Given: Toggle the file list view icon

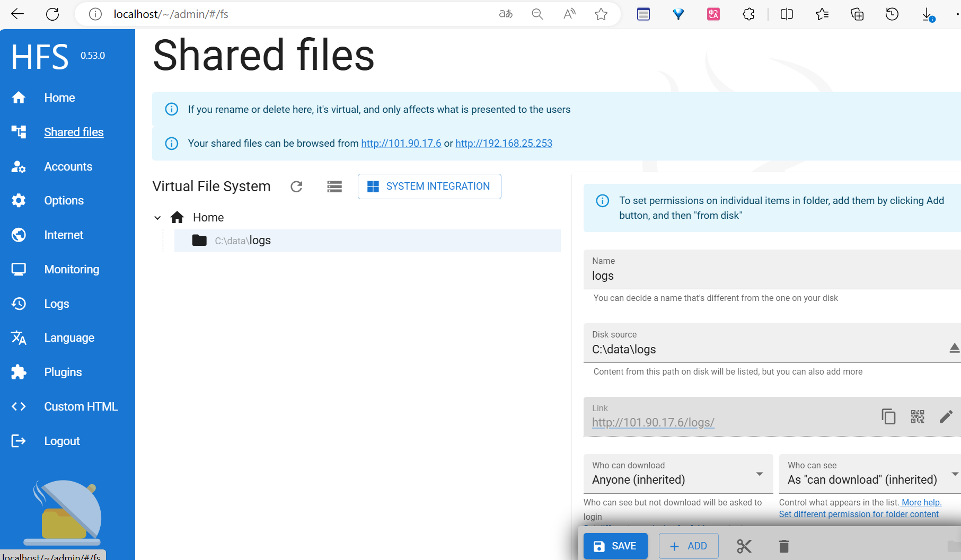Looking at the screenshot, I should coord(334,186).
